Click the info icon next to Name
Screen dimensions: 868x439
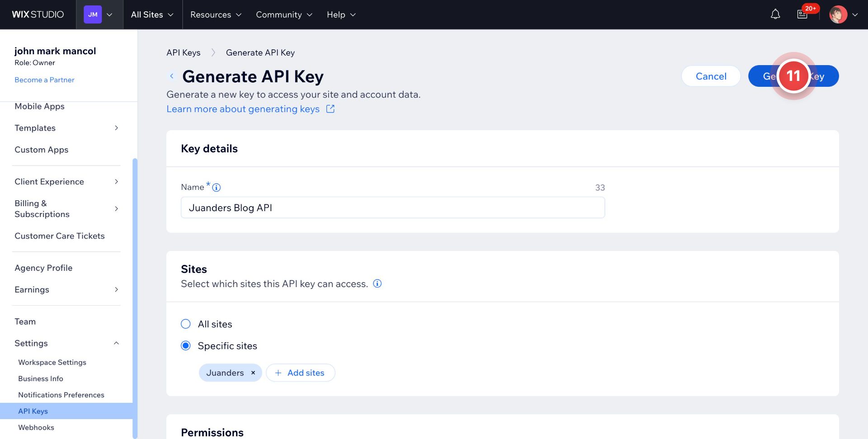pos(217,187)
